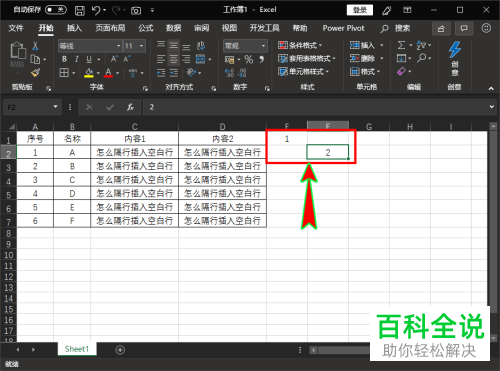Screen dimensions: 500x371
Task: Click the Orientation icon
Action: tap(191, 73)
